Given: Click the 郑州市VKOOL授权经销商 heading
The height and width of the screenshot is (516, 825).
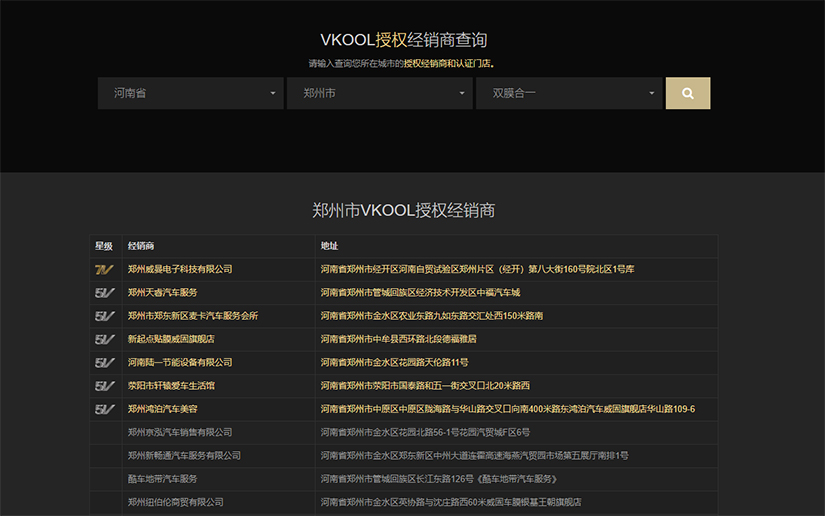Looking at the screenshot, I should tap(404, 211).
